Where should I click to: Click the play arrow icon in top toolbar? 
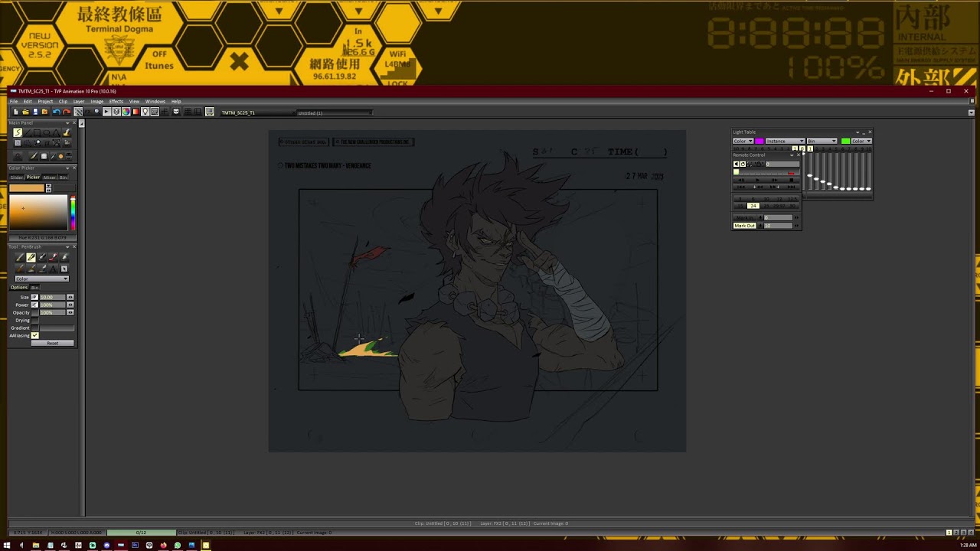(x=106, y=112)
